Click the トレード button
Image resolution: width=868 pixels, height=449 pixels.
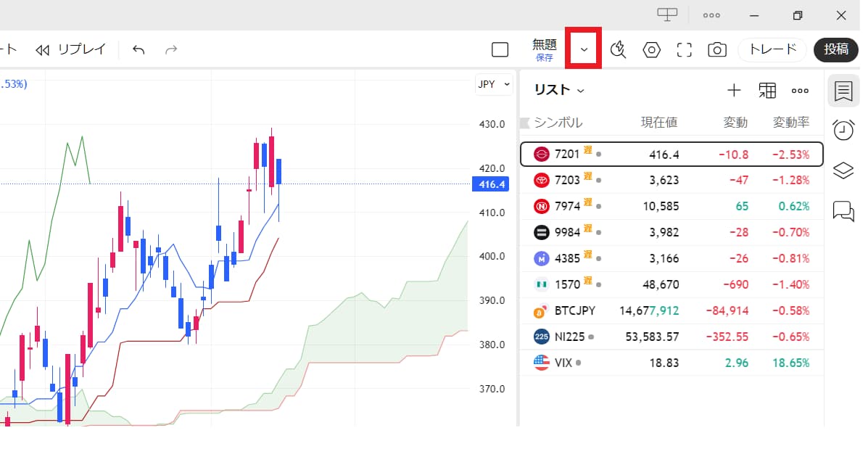(772, 49)
